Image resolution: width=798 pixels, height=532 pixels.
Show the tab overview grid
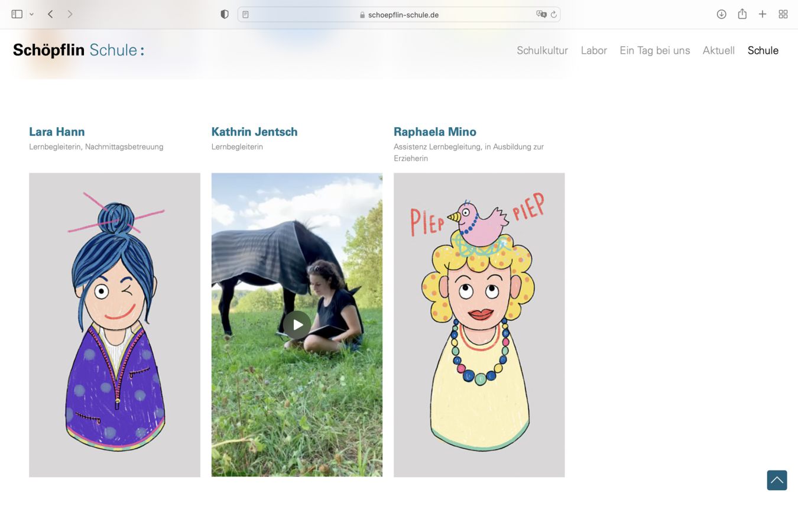783,14
